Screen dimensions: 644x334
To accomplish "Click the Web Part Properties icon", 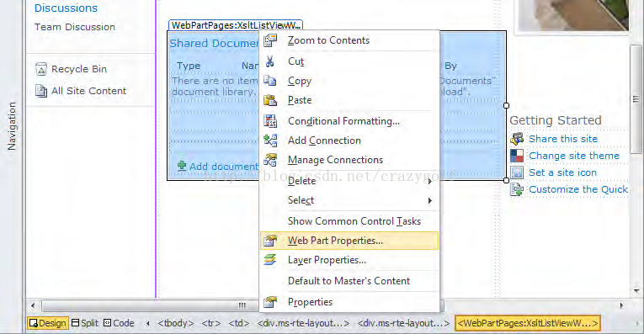I will pyautogui.click(x=270, y=241).
